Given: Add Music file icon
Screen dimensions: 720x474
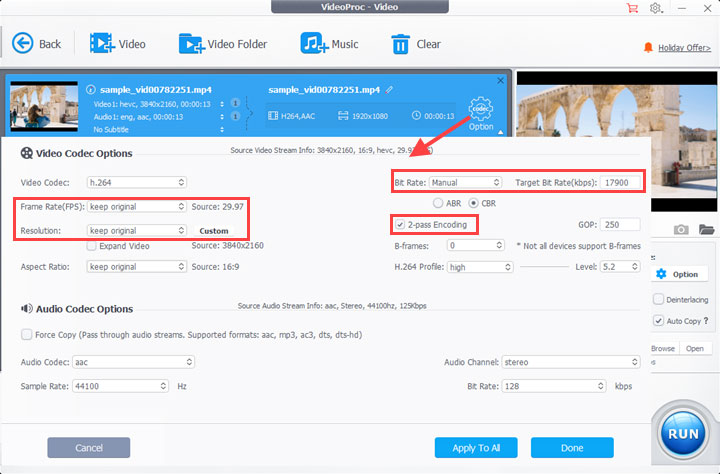Looking at the screenshot, I should click(315, 43).
